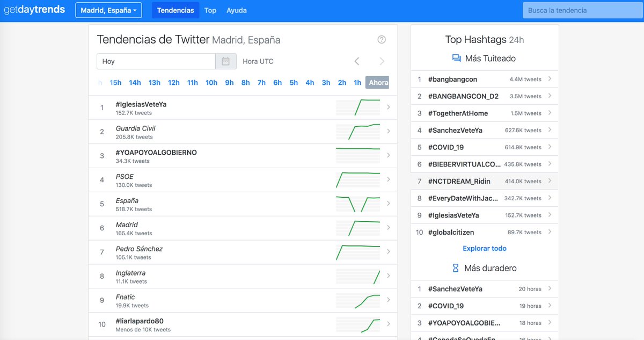This screenshot has height=340, width=644.
Task: Open the calendar date picker icon
Action: pyautogui.click(x=225, y=61)
